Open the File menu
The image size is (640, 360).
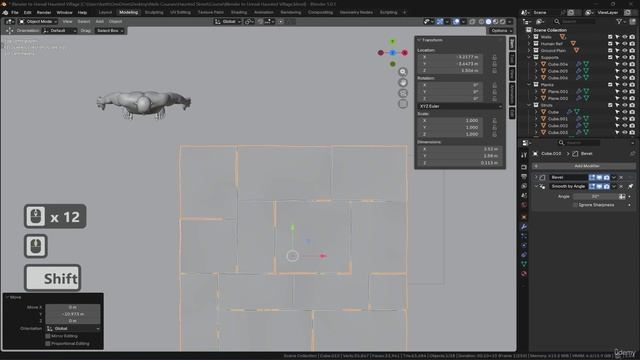pyautogui.click(x=15, y=13)
